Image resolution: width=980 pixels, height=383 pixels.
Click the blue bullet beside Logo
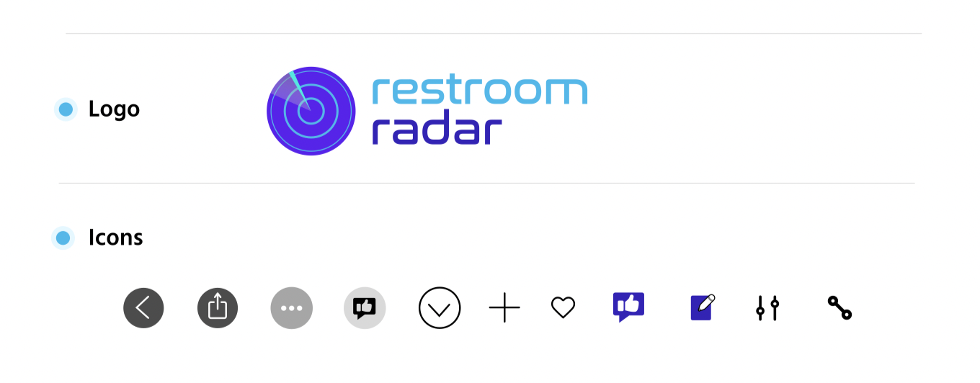coord(66,109)
